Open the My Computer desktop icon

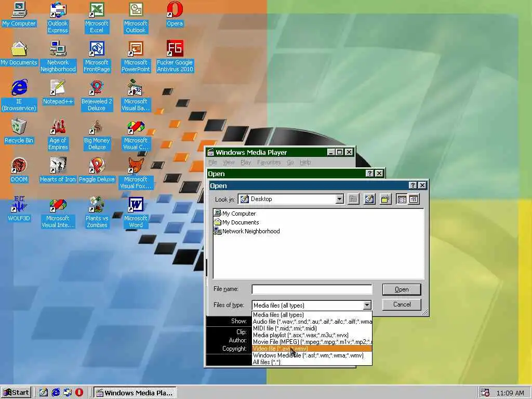click(x=19, y=15)
